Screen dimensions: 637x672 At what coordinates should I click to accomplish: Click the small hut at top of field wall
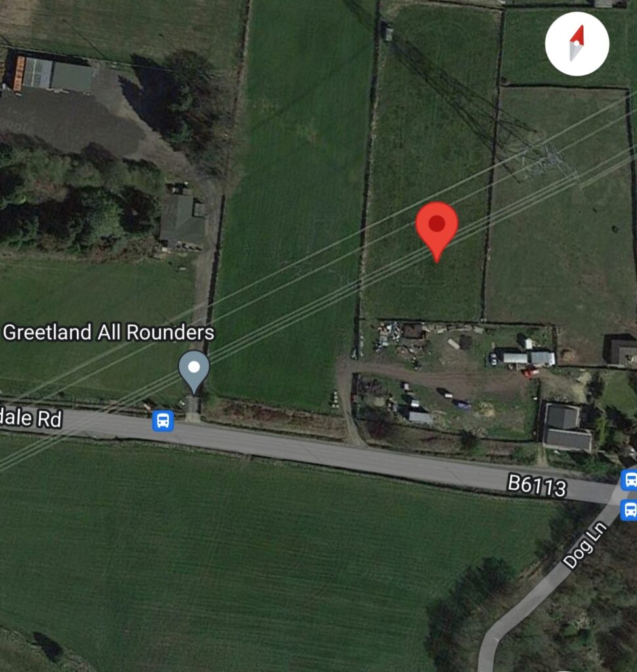click(x=388, y=32)
